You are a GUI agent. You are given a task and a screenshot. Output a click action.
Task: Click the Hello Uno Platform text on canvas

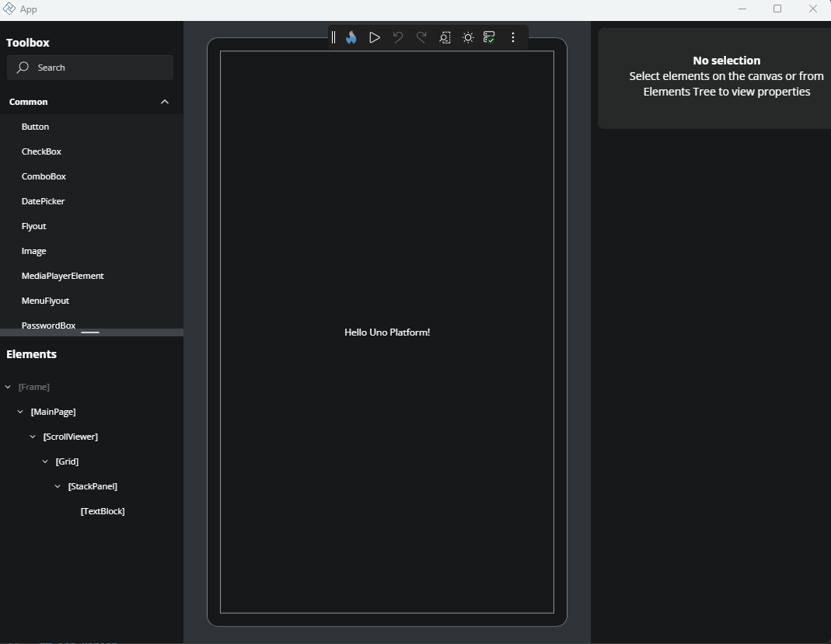tap(387, 332)
